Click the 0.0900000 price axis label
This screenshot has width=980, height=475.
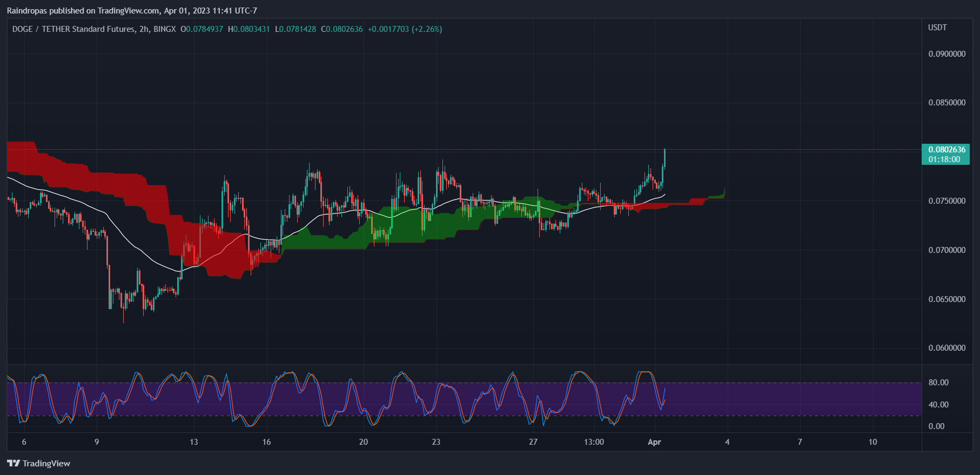[x=947, y=54]
